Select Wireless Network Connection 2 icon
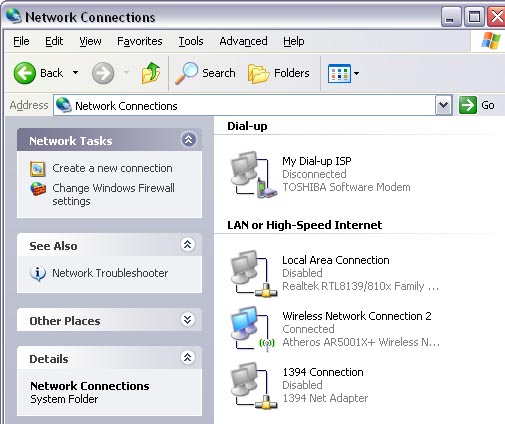The height and width of the screenshot is (424, 505). pos(253,328)
